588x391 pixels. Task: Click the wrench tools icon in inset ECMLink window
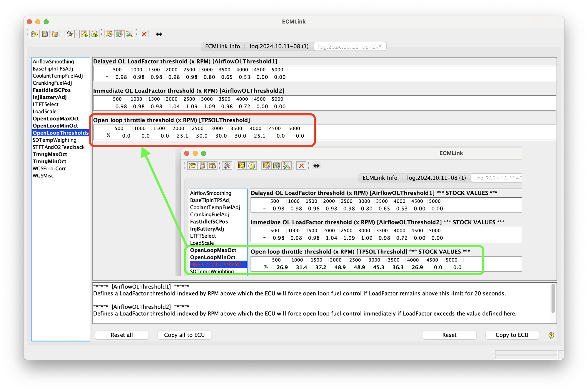click(227, 166)
